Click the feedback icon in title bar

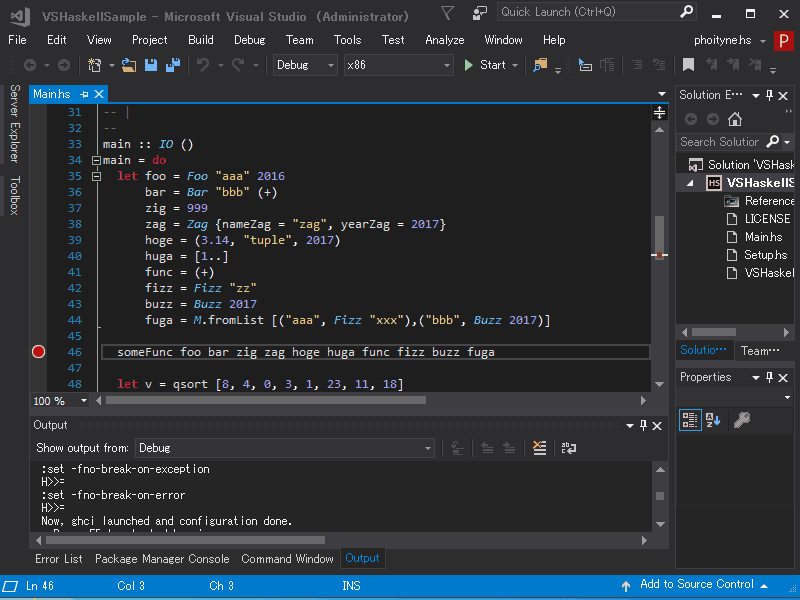click(480, 13)
